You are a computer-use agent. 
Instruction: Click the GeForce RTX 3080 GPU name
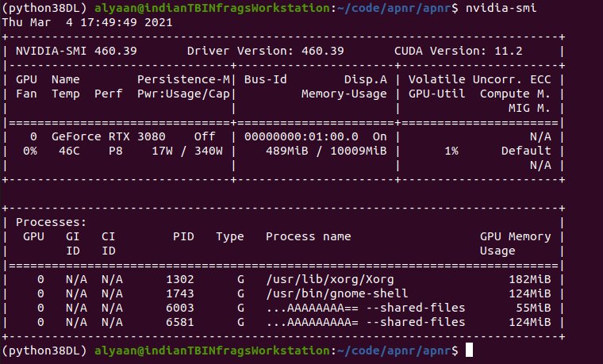pos(109,136)
